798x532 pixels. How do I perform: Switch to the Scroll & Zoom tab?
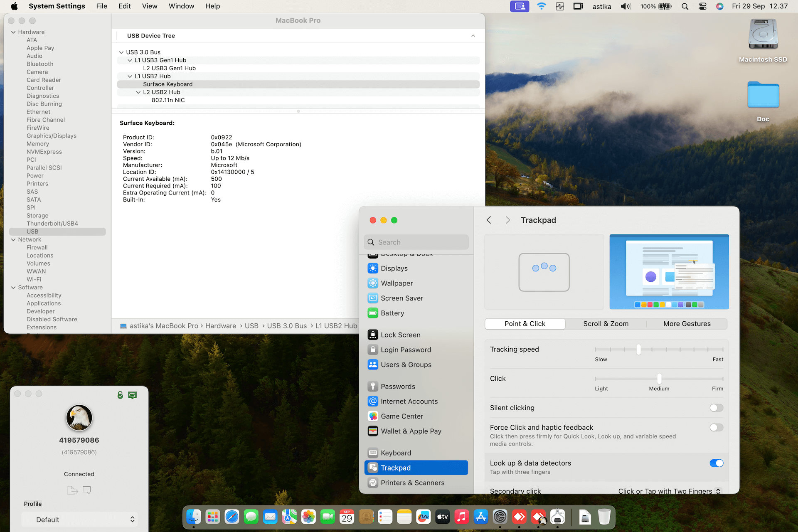tap(606, 324)
